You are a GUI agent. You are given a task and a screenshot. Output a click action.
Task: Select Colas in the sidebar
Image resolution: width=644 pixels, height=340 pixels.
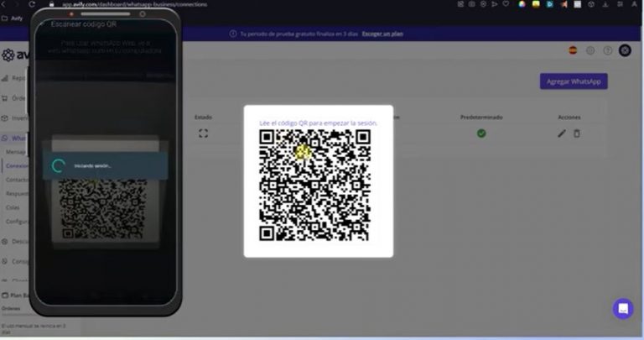pyautogui.click(x=13, y=207)
